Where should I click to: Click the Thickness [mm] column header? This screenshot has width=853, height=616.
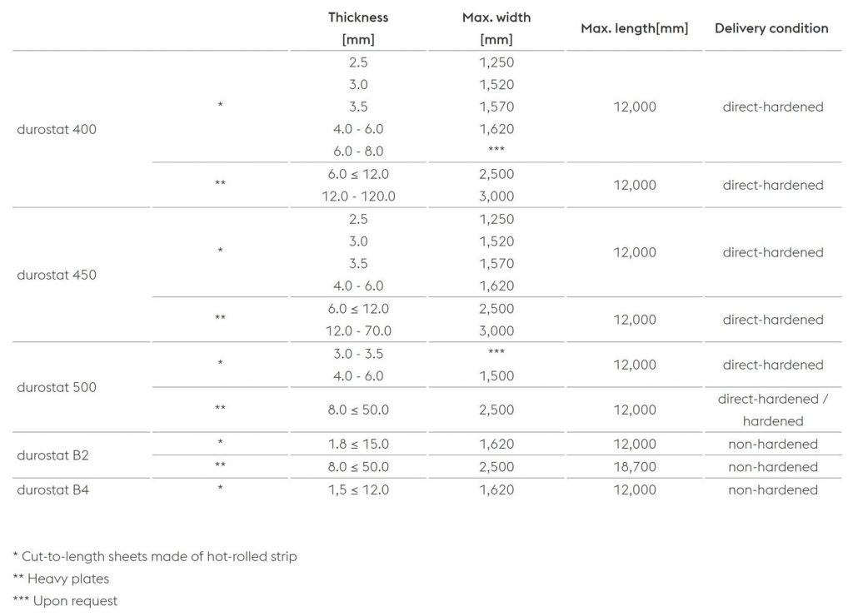pyautogui.click(x=358, y=28)
